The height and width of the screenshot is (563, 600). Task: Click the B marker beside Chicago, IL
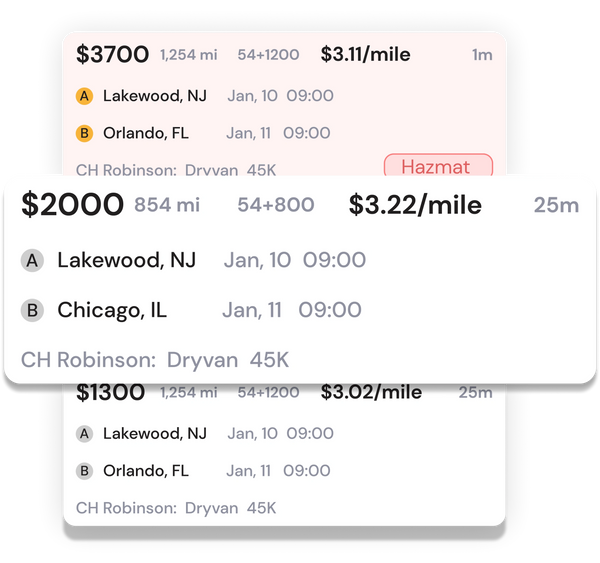(33, 311)
